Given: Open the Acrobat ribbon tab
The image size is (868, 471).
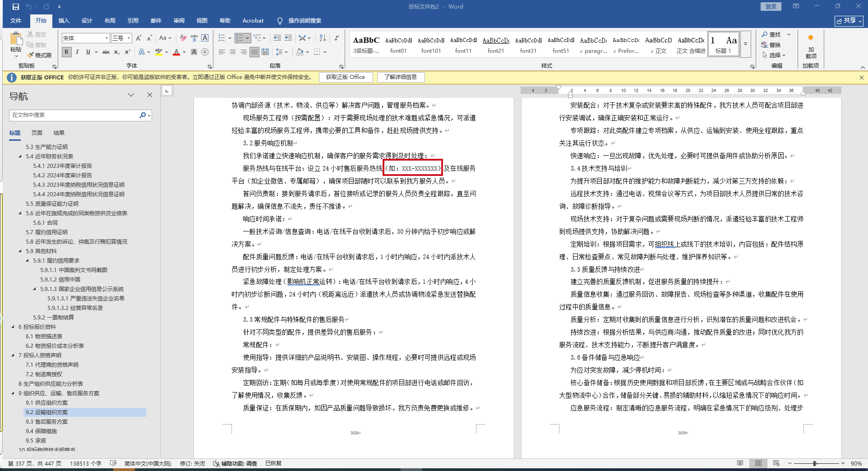Looking at the screenshot, I should (253, 21).
